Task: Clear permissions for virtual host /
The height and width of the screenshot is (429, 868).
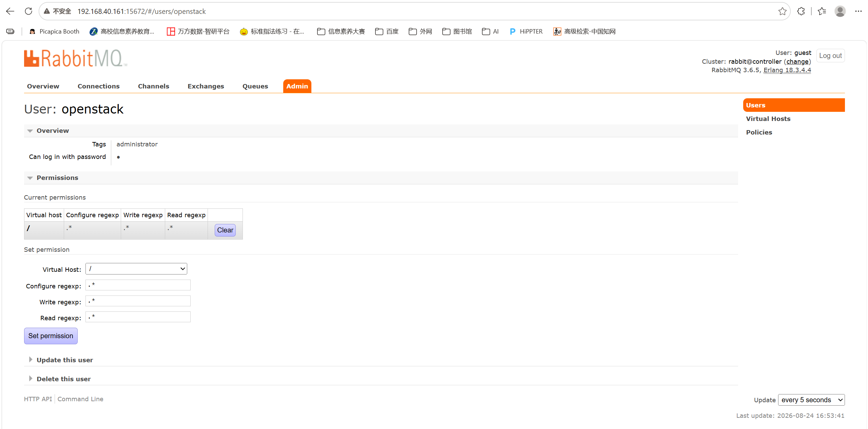Action: tap(225, 230)
